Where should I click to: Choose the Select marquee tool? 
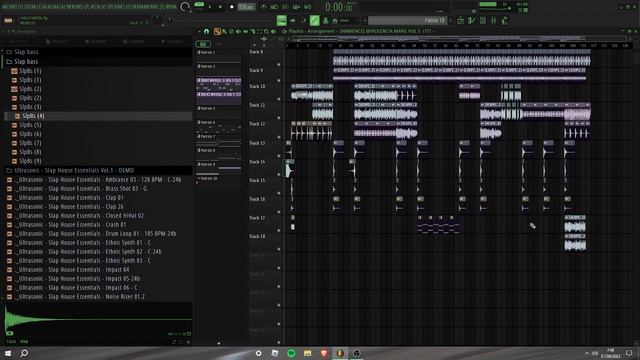click(x=259, y=31)
